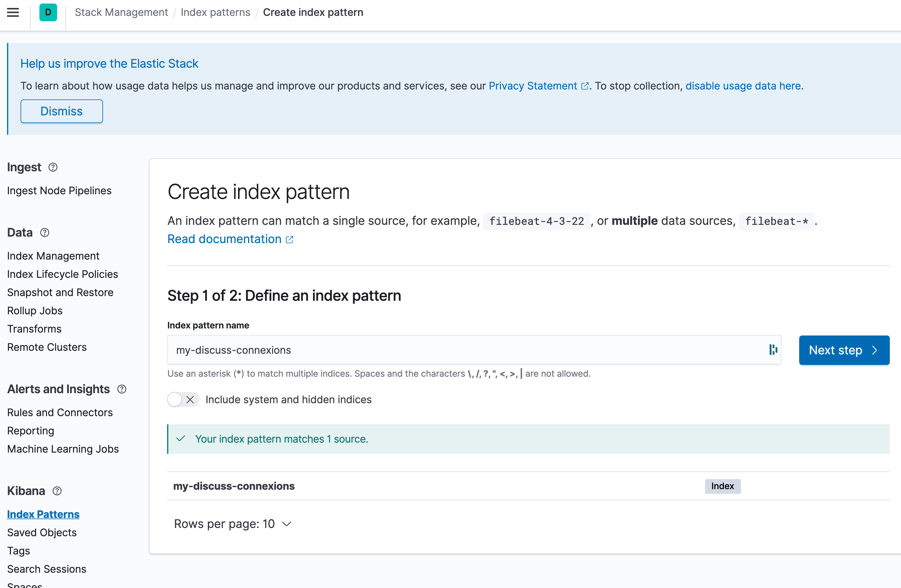This screenshot has height=588, width=901.
Task: Dismiss the Elastic Stack usage banner
Action: pos(61,111)
